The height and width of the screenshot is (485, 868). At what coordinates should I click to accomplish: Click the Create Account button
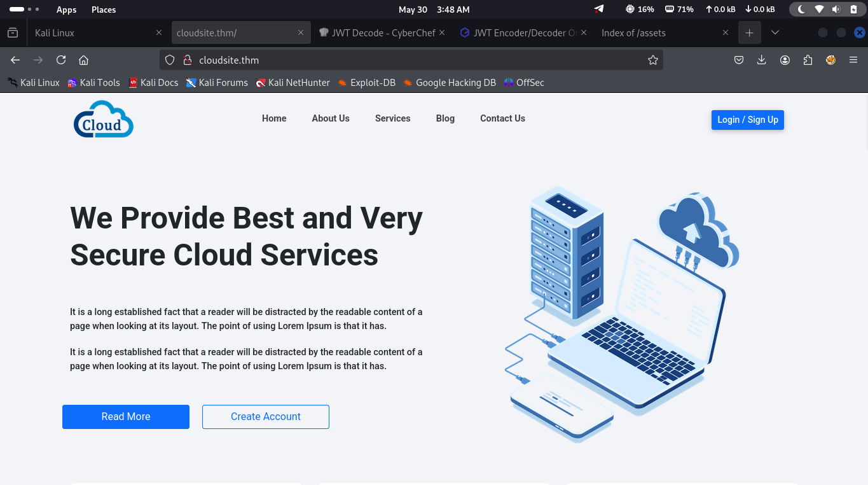click(x=265, y=417)
